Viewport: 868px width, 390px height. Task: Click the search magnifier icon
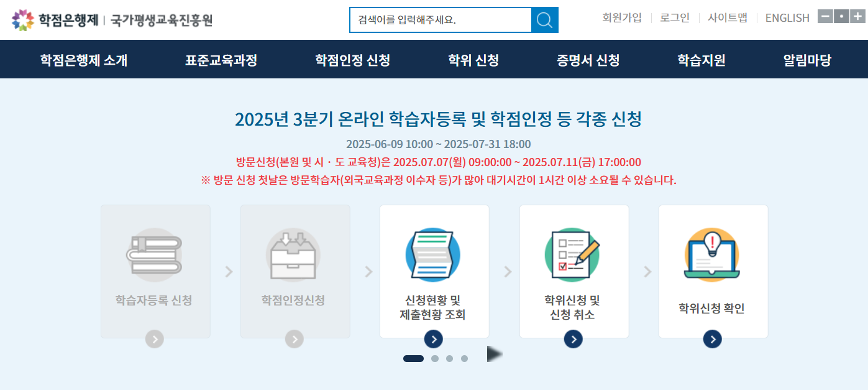click(544, 19)
